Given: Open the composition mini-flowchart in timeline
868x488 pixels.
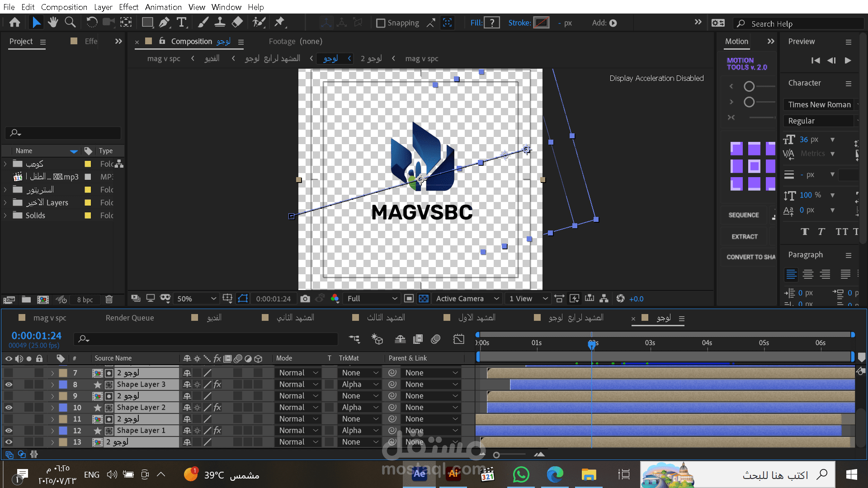Looking at the screenshot, I should coord(354,339).
